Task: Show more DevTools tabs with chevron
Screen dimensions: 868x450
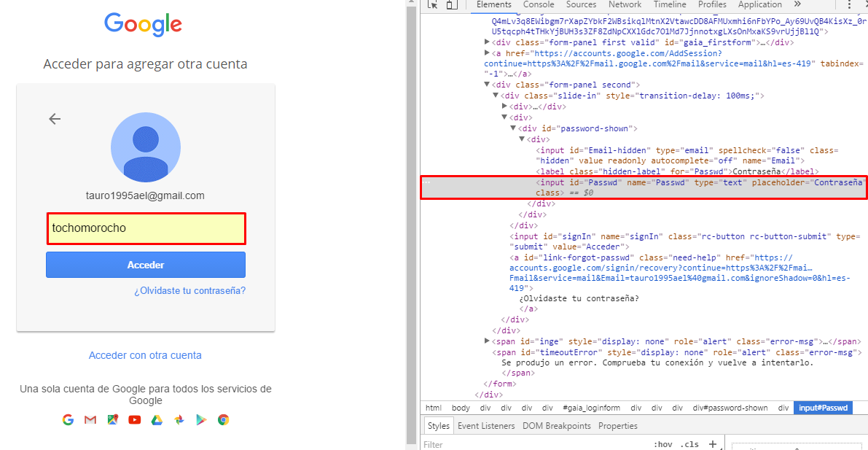Action: [797, 4]
